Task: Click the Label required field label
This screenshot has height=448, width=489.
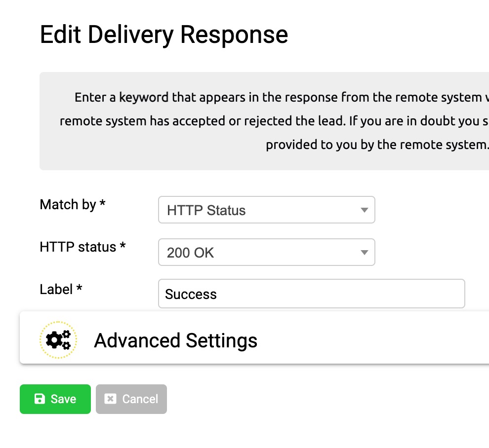Action: pos(61,290)
